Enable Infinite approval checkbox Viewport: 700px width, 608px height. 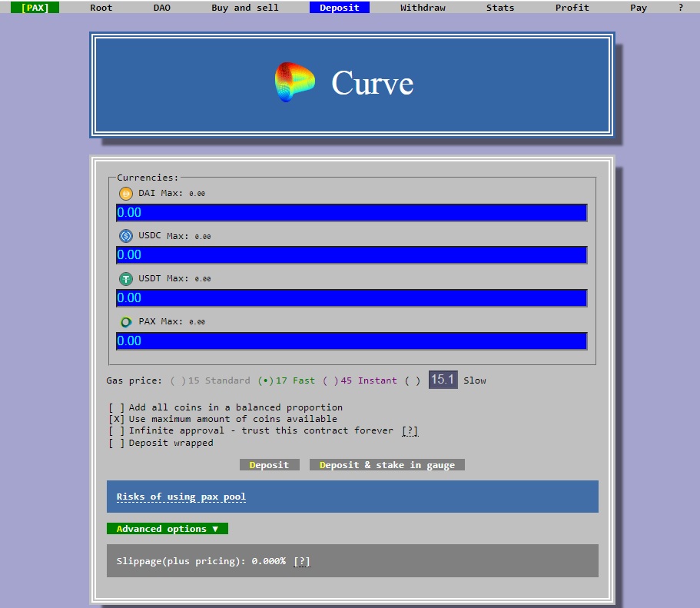116,430
